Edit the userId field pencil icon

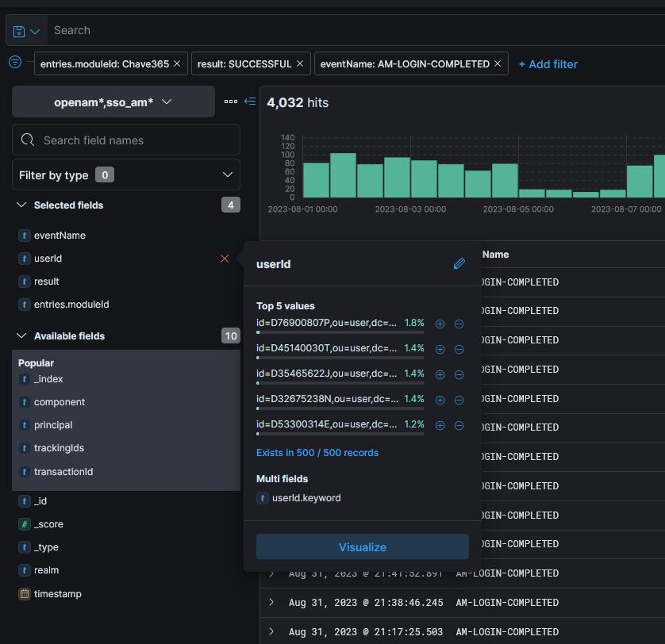pyautogui.click(x=459, y=263)
